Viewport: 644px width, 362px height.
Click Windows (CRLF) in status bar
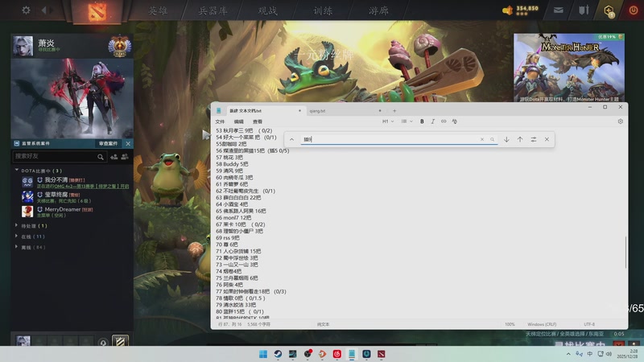tap(542, 324)
